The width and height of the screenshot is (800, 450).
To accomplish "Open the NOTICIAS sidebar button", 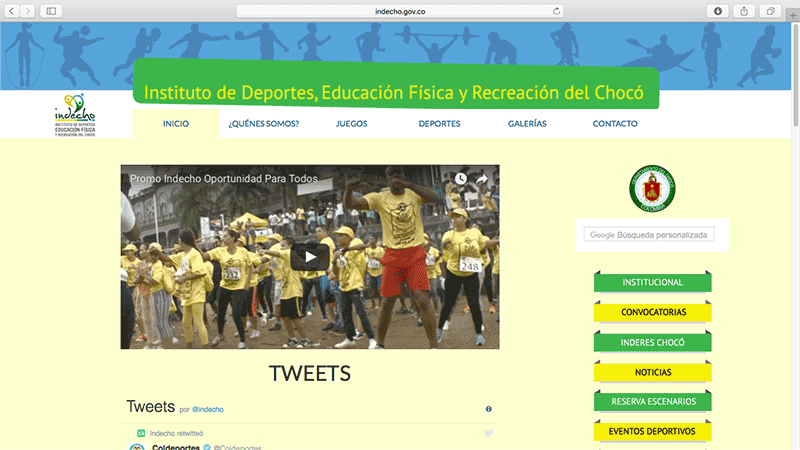I will click(653, 372).
